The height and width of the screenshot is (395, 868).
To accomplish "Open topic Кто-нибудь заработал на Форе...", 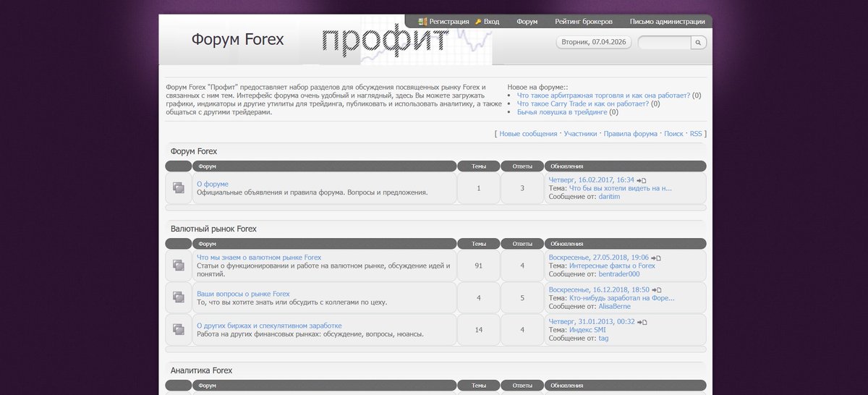I will [x=622, y=297].
